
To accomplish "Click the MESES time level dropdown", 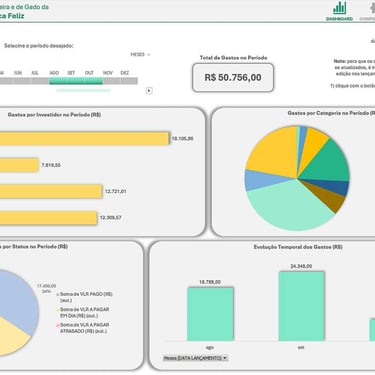I will pyautogui.click(x=140, y=54).
